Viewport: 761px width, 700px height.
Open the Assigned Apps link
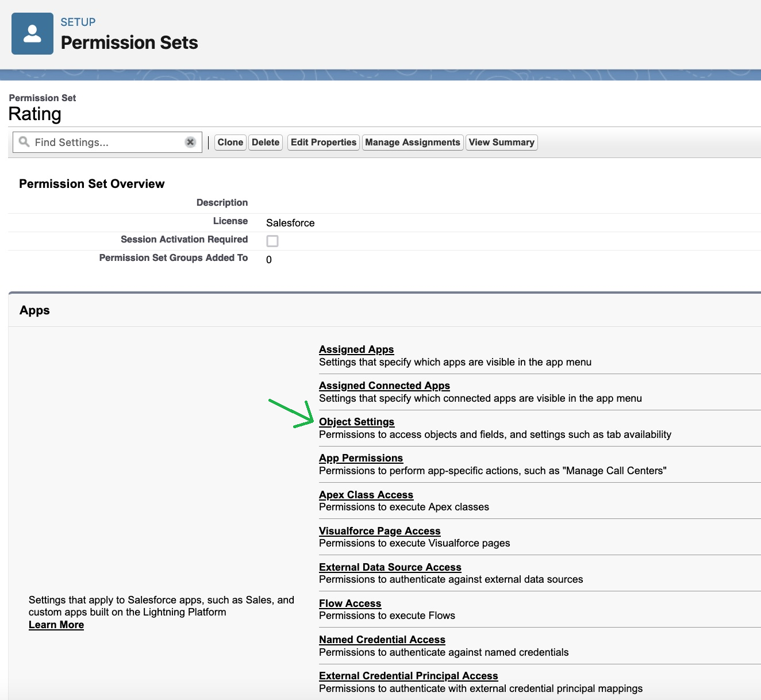[356, 349]
